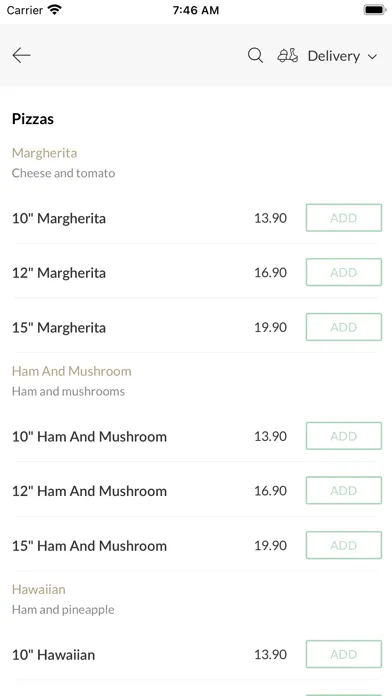Tap the 12" Margherita item name
Image resolution: width=392 pixels, height=696 pixels.
point(59,273)
